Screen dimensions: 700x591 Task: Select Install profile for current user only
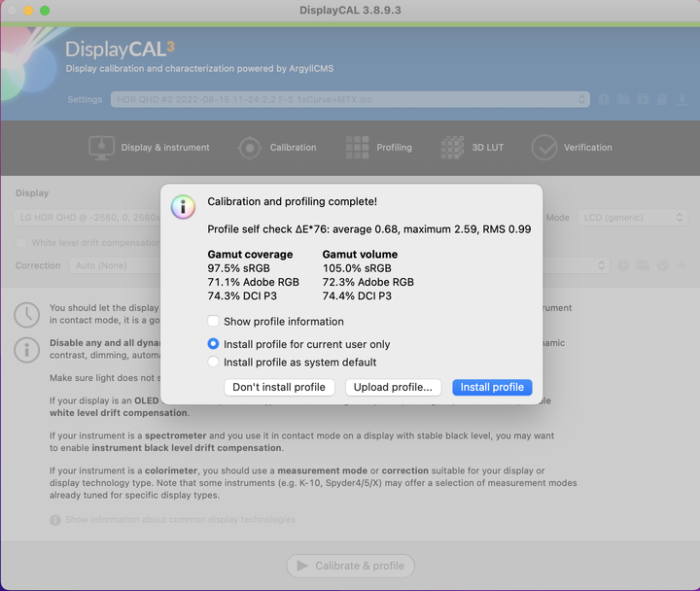(214, 344)
